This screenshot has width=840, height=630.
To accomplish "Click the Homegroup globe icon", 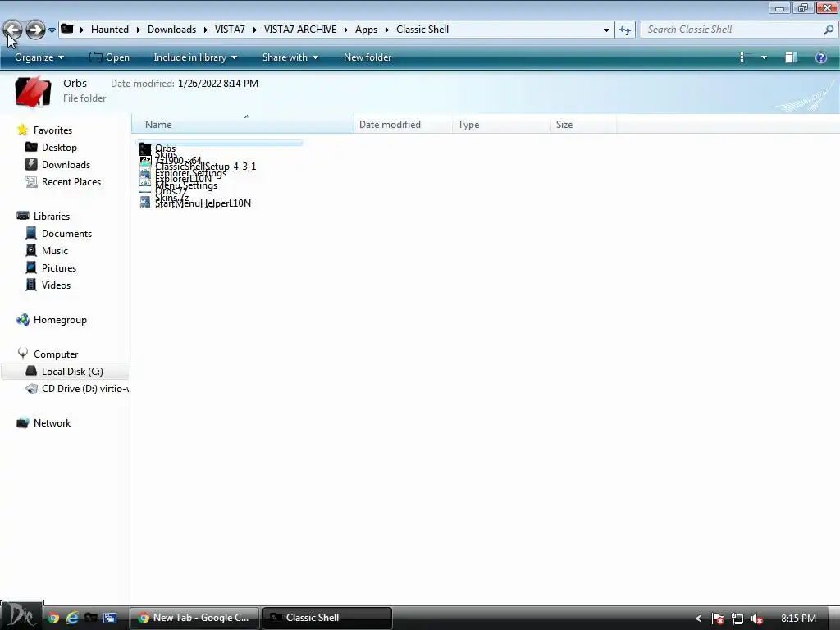I will click(x=22, y=320).
